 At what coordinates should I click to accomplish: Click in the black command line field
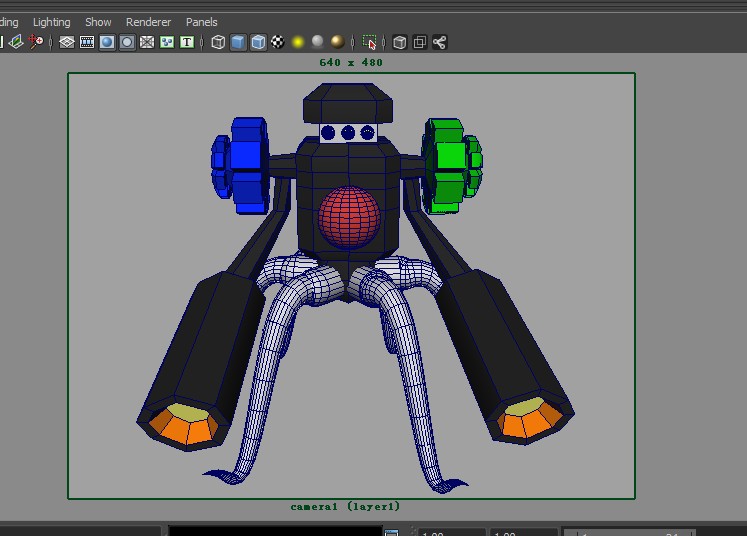coord(275,531)
